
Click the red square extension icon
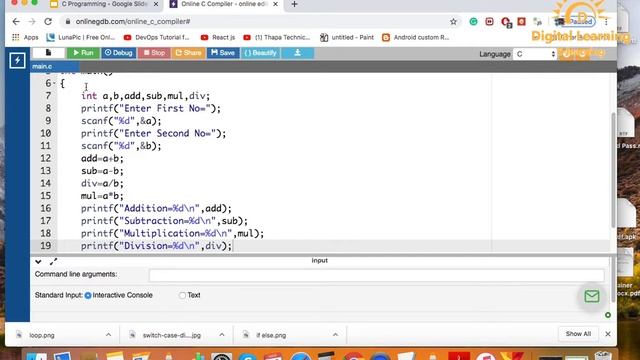(x=521, y=21)
